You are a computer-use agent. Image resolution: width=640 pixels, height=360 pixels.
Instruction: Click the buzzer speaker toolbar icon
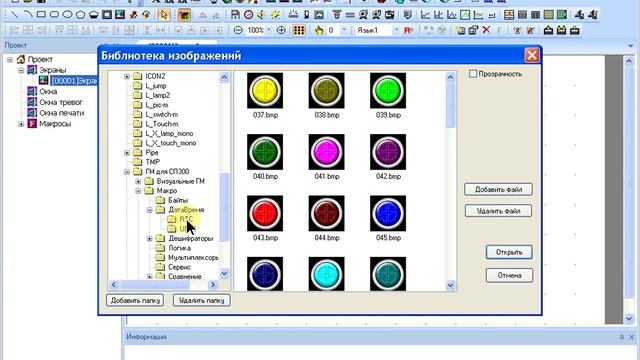coord(261,15)
